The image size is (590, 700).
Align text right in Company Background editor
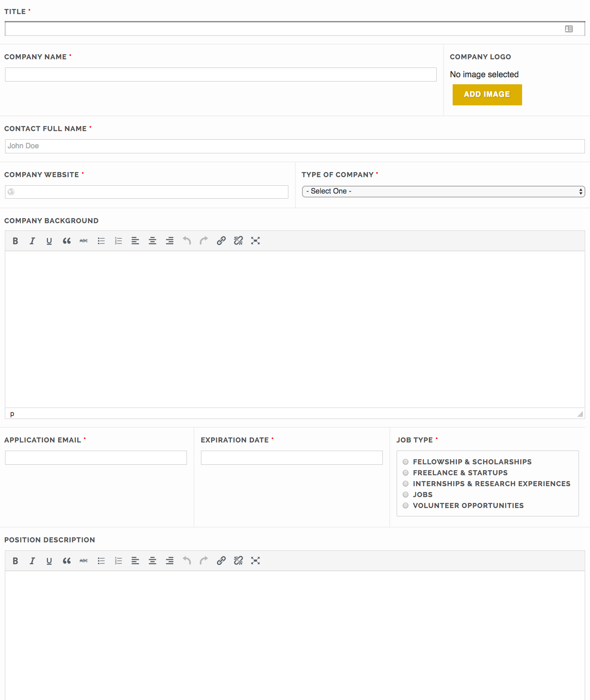[170, 241]
